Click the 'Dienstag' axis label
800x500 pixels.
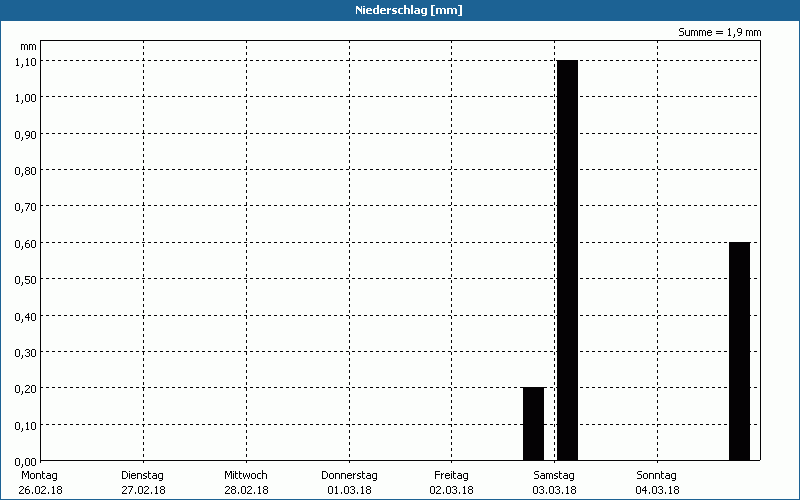click(143, 476)
